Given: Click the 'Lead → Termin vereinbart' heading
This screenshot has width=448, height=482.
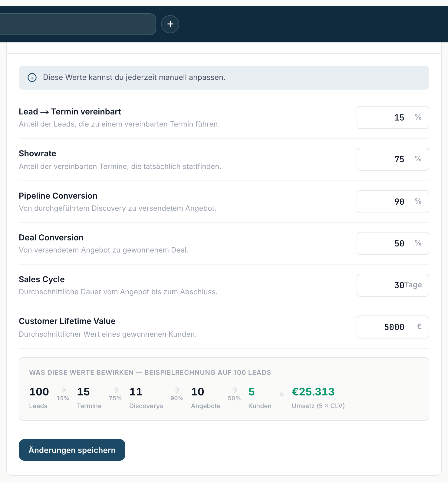Looking at the screenshot, I should (70, 112).
